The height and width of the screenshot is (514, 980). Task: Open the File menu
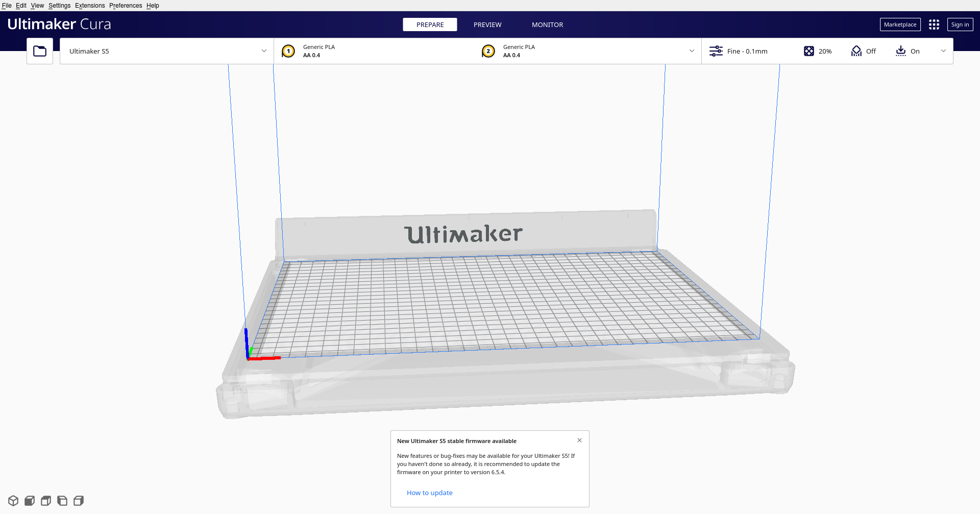click(x=7, y=6)
